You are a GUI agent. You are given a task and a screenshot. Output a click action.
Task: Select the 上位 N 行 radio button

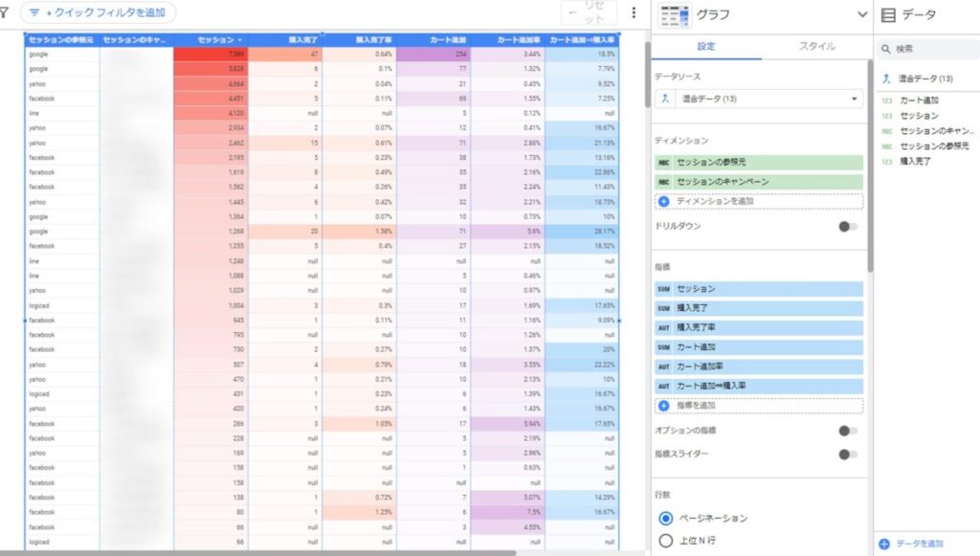tap(666, 542)
